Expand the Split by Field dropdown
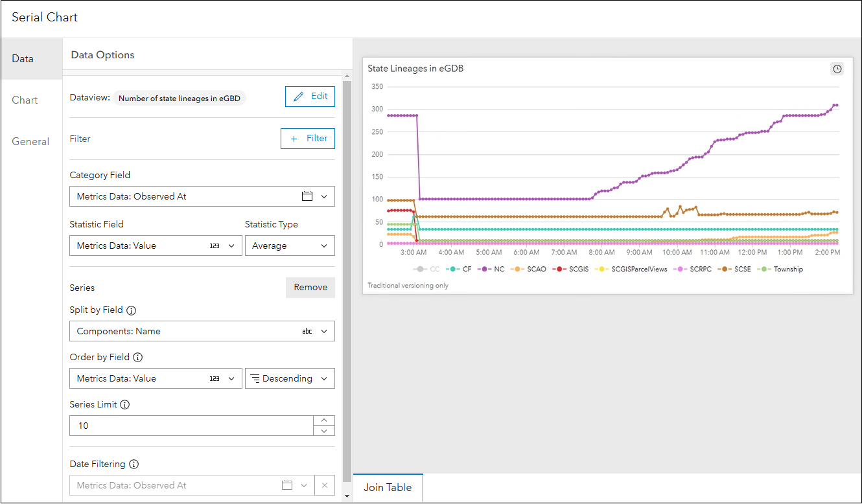 (x=324, y=331)
